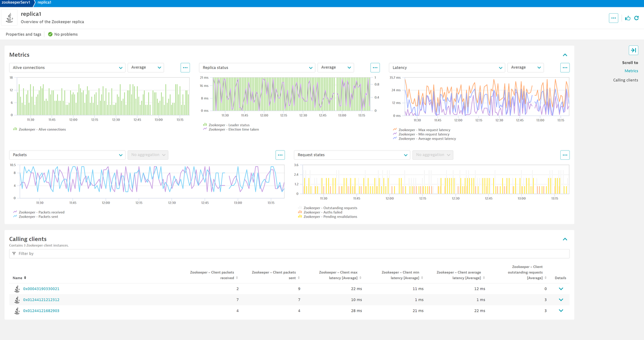Screen dimensions: 644x340
Task: Open the Alive connections metric dropdown
Action: click(67, 68)
